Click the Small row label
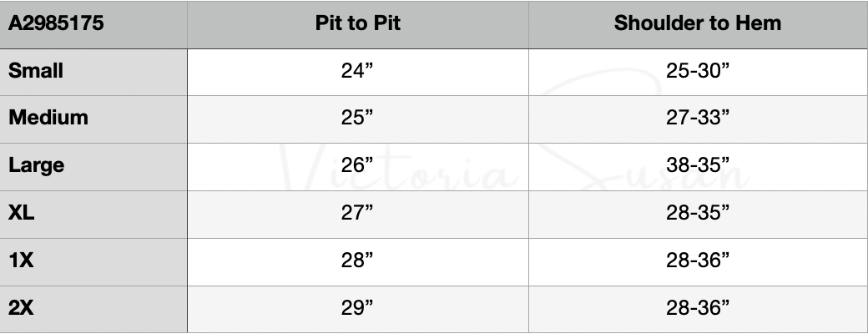Image resolution: width=868 pixels, height=334 pixels. coord(36,71)
